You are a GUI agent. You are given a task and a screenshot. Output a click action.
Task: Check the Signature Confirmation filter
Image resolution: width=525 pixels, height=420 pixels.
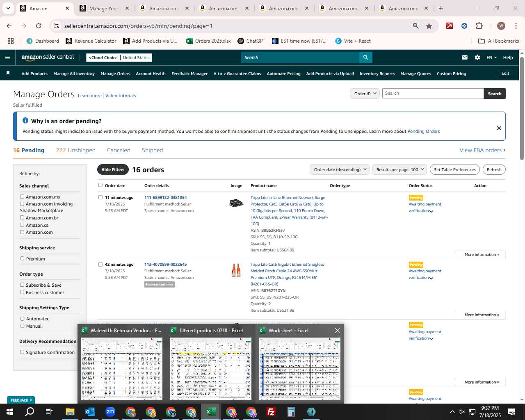coord(22,352)
